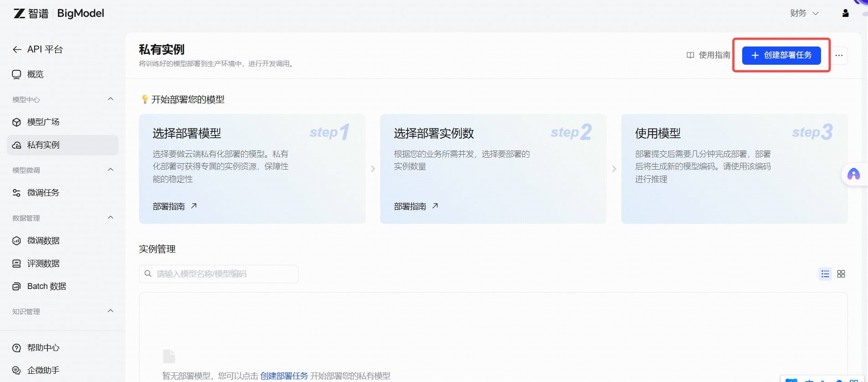Go back to API 平台 using the arrow
868x382 pixels.
17,50
